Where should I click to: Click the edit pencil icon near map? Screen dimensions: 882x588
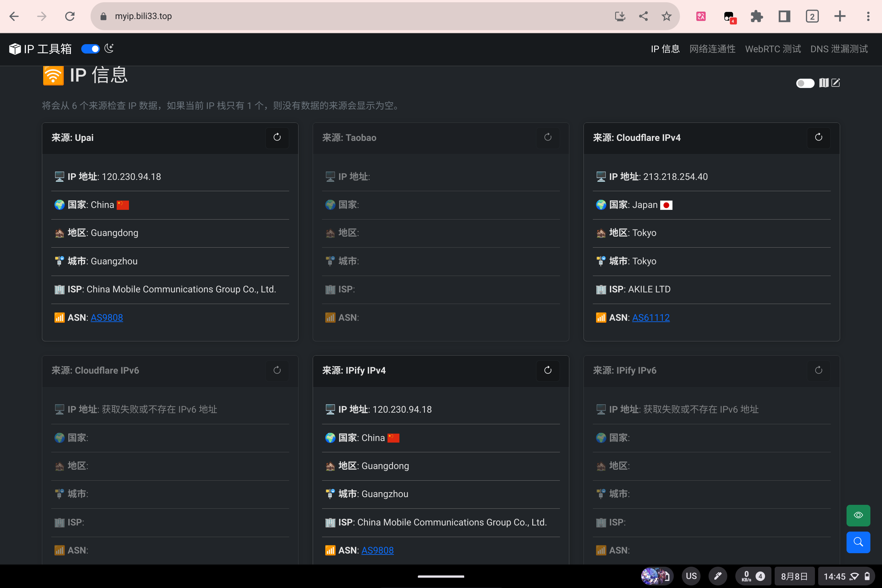[836, 83]
